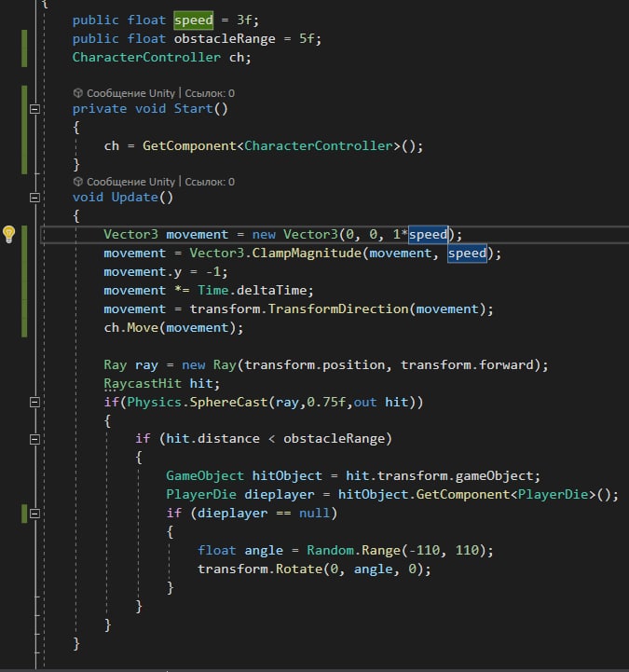This screenshot has width=629, height=672.
Task: Open 'Ссылок: 0' lens above Start()
Action: tap(210, 93)
